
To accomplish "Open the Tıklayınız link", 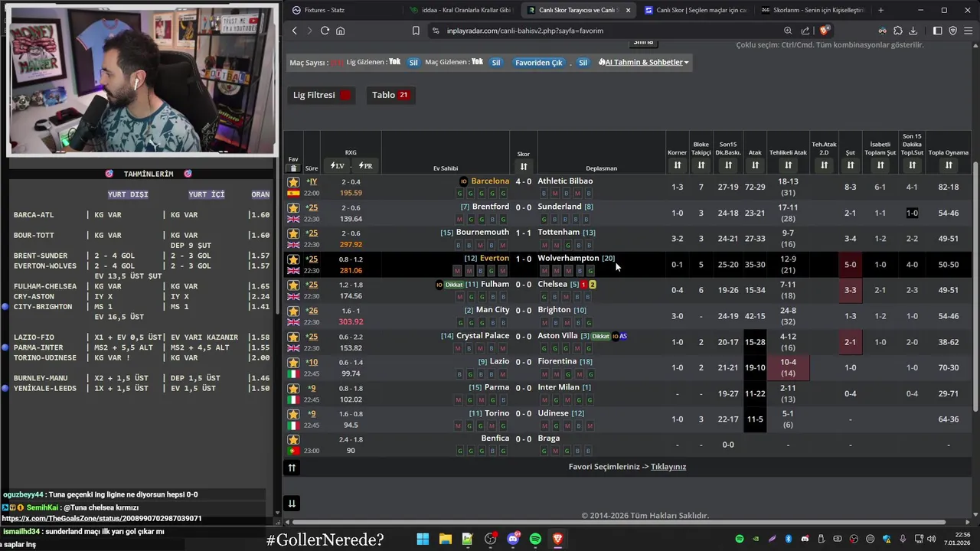I will [668, 467].
